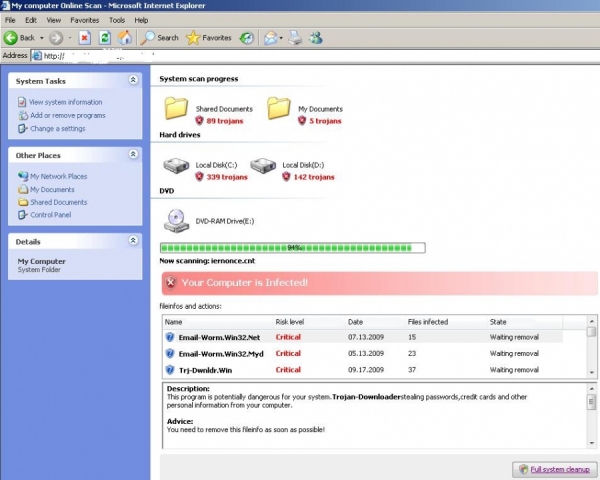Click the page icon in the address bar

pyautogui.click(x=37, y=56)
